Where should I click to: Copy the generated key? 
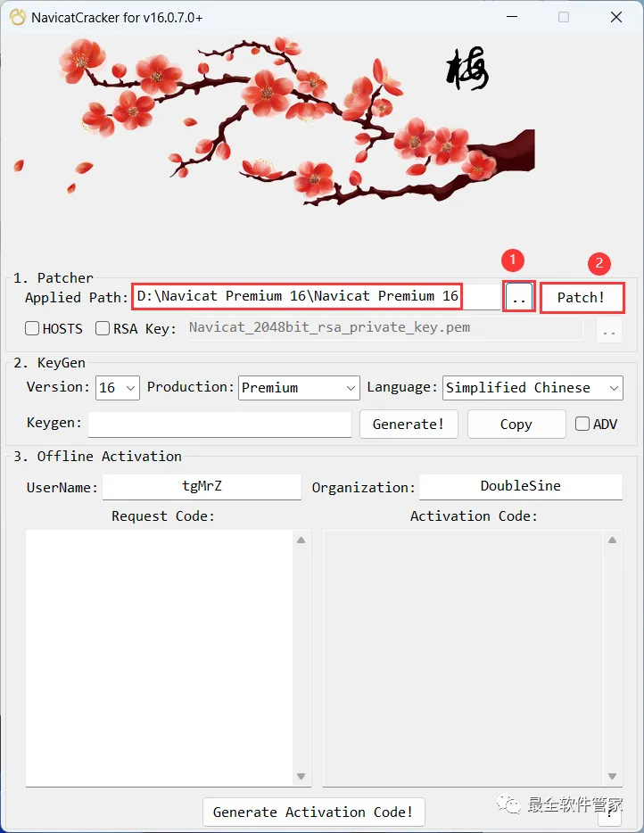[516, 424]
